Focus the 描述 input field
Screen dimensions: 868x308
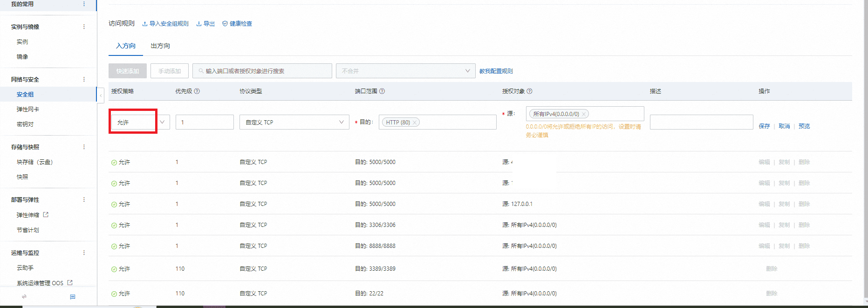point(701,122)
